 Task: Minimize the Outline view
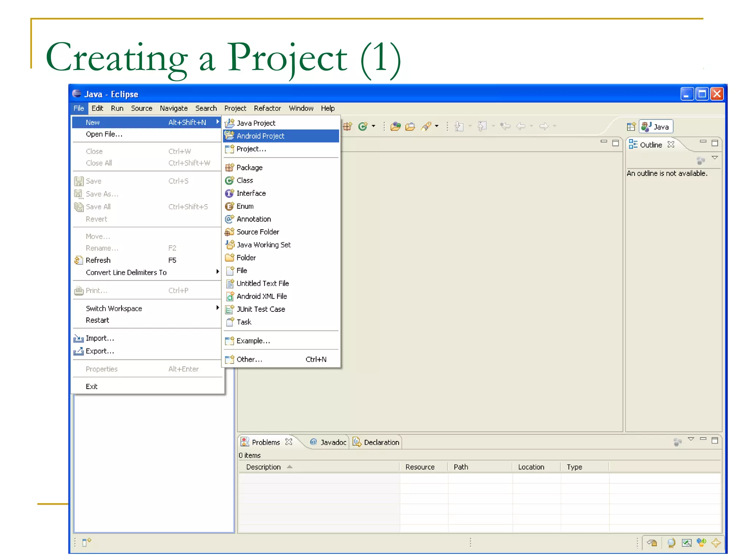pos(703,142)
